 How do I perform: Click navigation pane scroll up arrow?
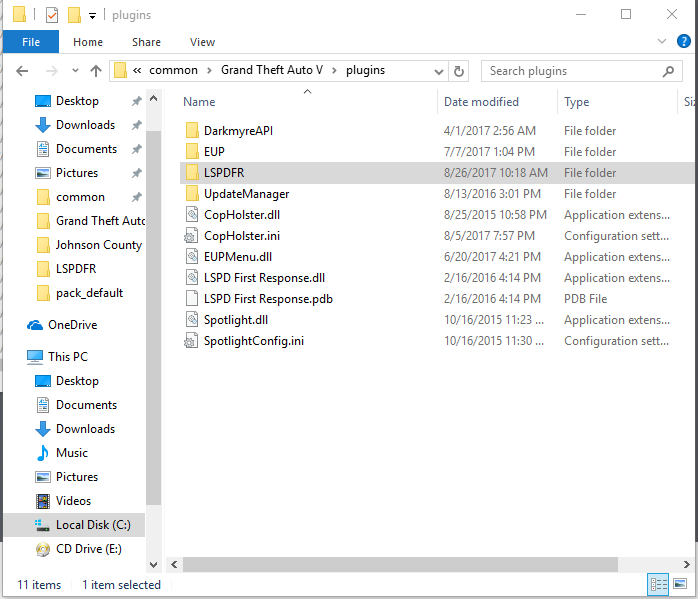coord(153,99)
